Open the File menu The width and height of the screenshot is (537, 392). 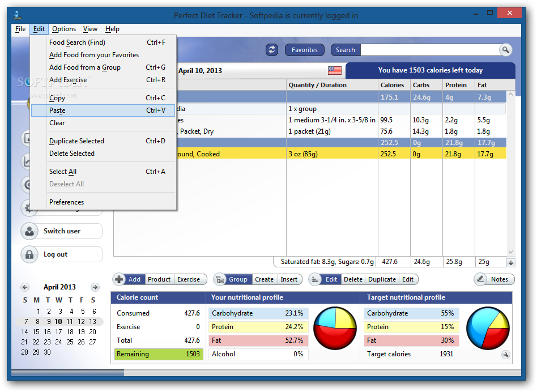point(20,29)
